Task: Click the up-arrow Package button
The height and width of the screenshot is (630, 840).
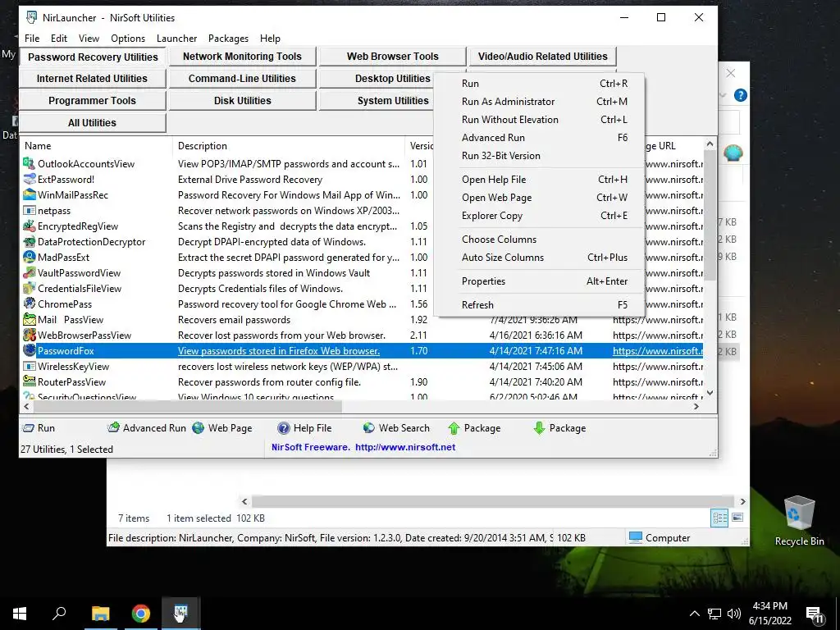Action: 474,428
